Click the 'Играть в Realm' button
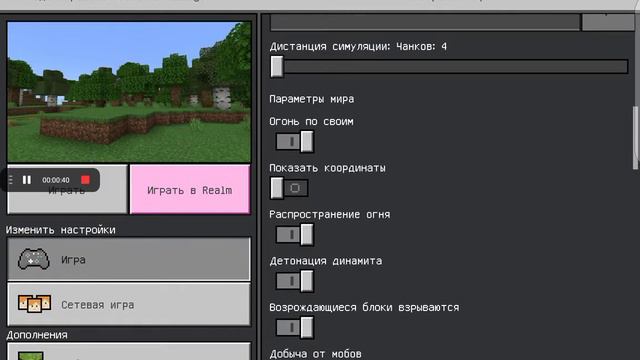 [190, 190]
